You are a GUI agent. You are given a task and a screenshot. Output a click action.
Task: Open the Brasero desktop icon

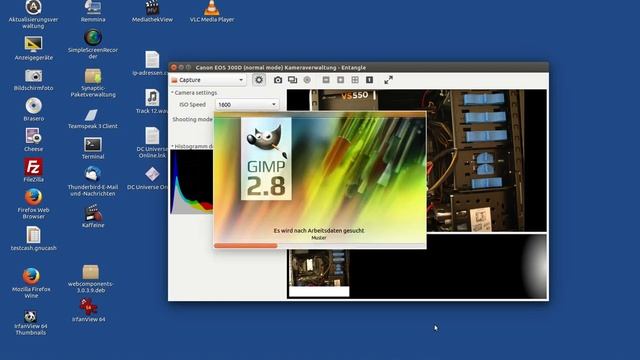[33, 109]
